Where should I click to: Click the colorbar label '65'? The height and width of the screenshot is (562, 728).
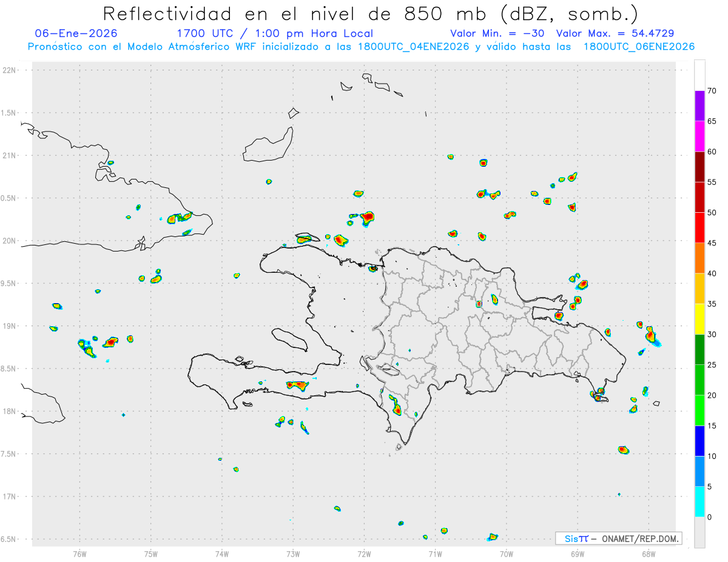click(x=712, y=121)
